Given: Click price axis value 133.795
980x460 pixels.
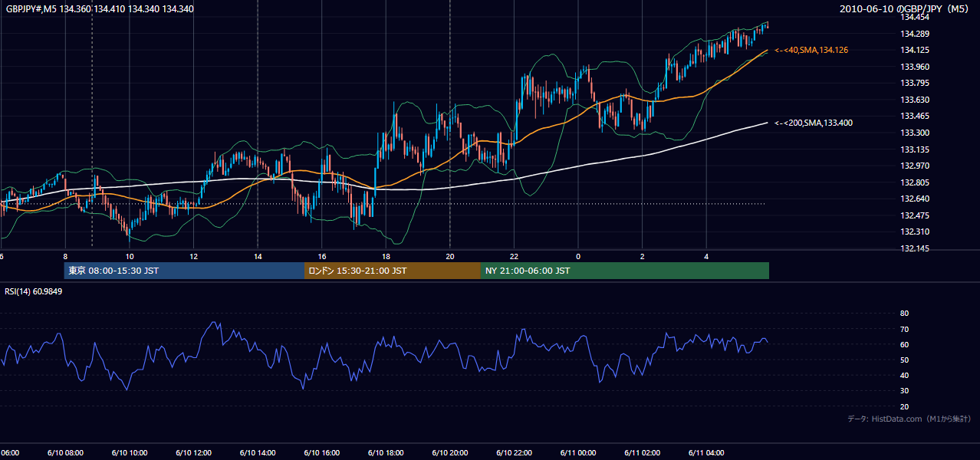Looking at the screenshot, I should point(915,83).
